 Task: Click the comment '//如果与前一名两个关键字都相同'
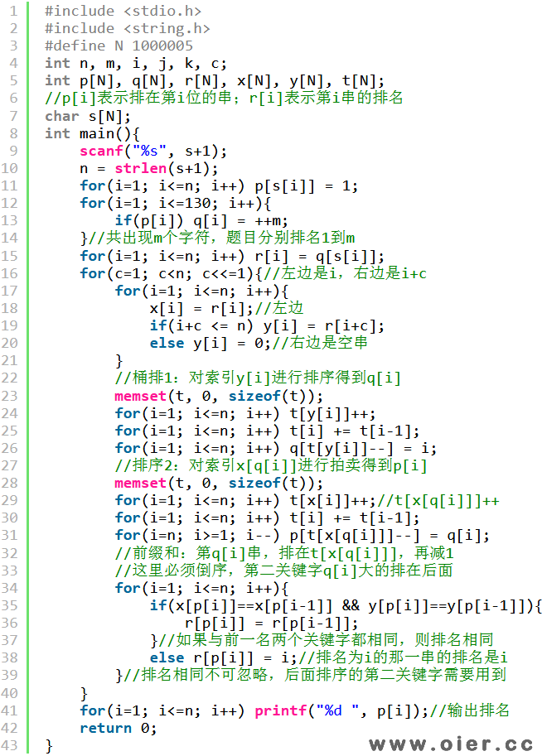click(x=326, y=640)
